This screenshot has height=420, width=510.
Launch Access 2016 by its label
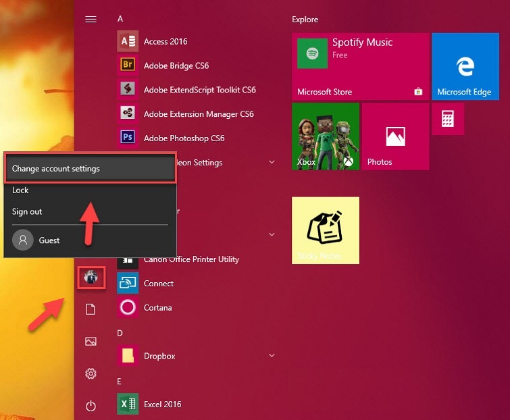click(x=165, y=42)
